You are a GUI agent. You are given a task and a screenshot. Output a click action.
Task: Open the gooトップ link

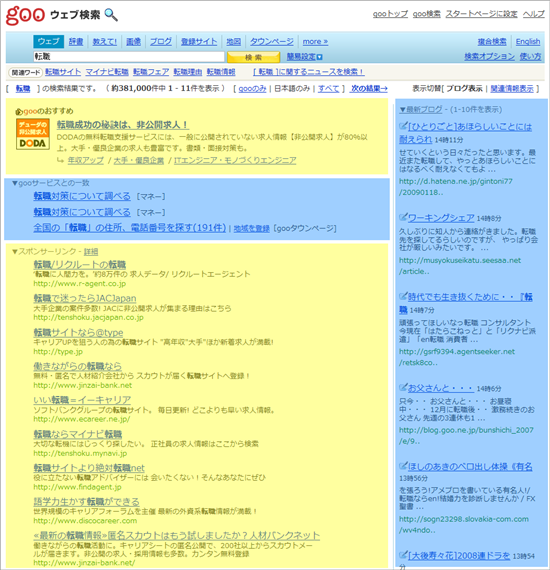pos(390,14)
